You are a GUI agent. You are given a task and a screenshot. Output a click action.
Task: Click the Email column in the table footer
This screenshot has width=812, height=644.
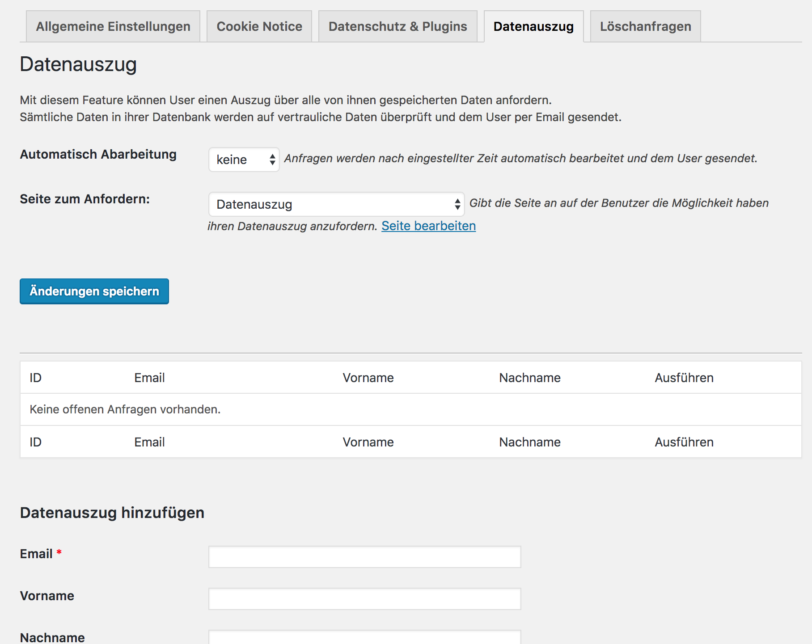pos(149,442)
